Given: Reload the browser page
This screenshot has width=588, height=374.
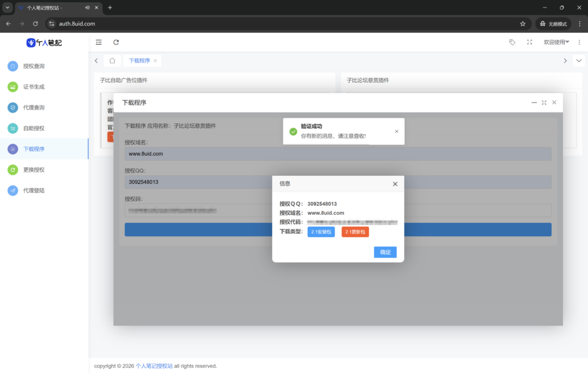Looking at the screenshot, I should click(35, 24).
